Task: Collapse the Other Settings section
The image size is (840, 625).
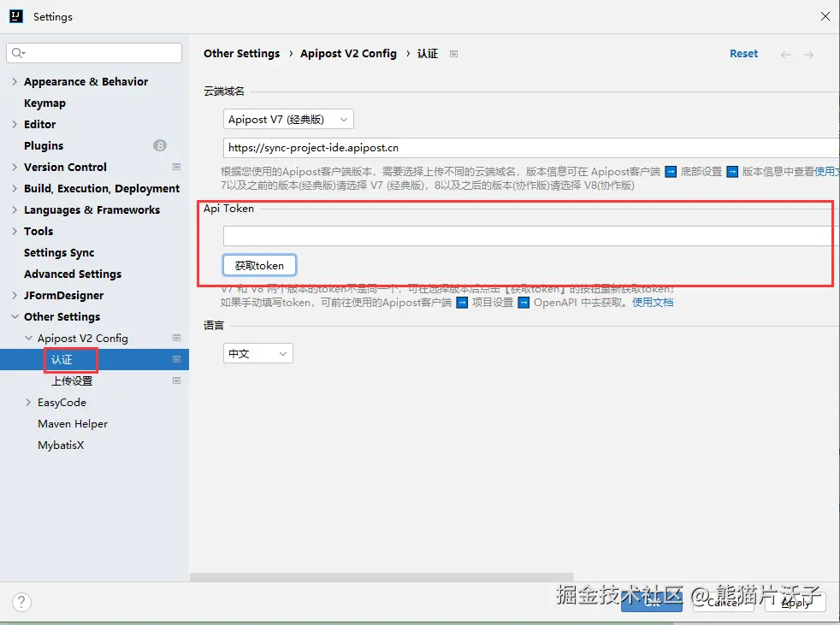Action: [x=15, y=317]
